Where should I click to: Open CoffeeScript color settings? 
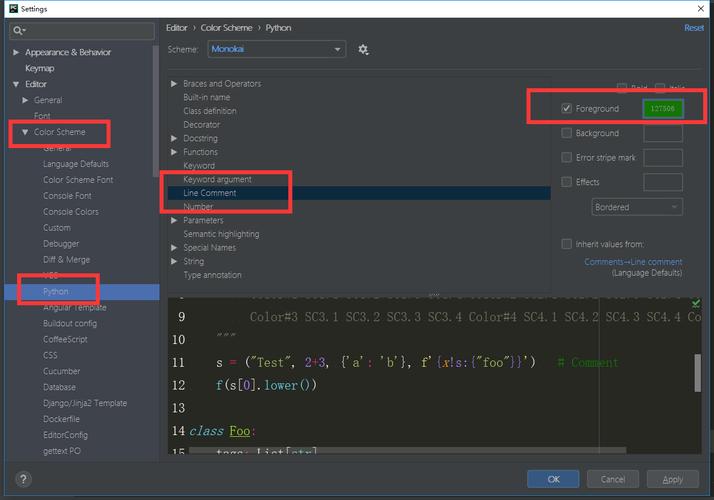pos(65,339)
